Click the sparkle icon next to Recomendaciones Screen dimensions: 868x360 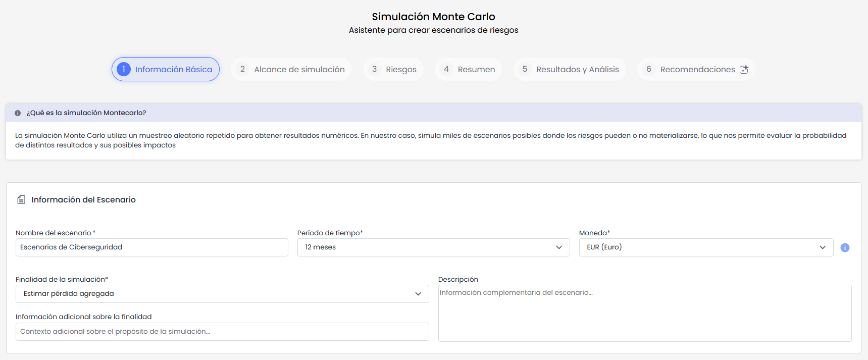click(x=744, y=69)
